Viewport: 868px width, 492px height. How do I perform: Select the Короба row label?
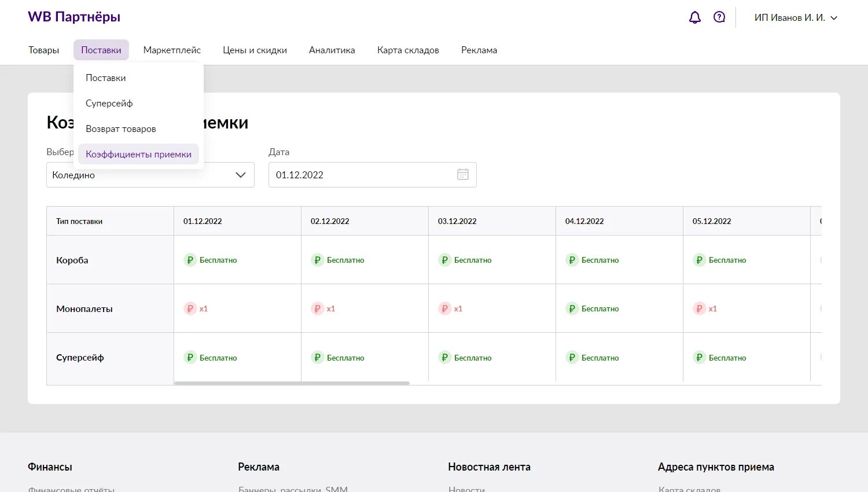[x=72, y=260]
